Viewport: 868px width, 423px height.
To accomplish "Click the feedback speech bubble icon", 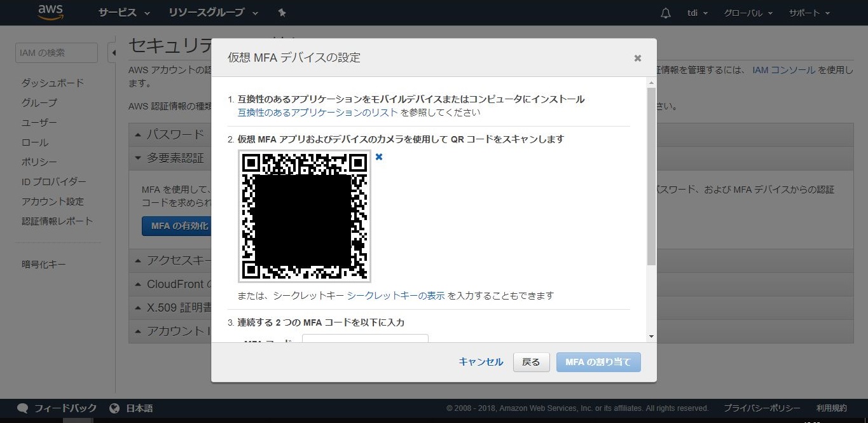I will pos(23,408).
